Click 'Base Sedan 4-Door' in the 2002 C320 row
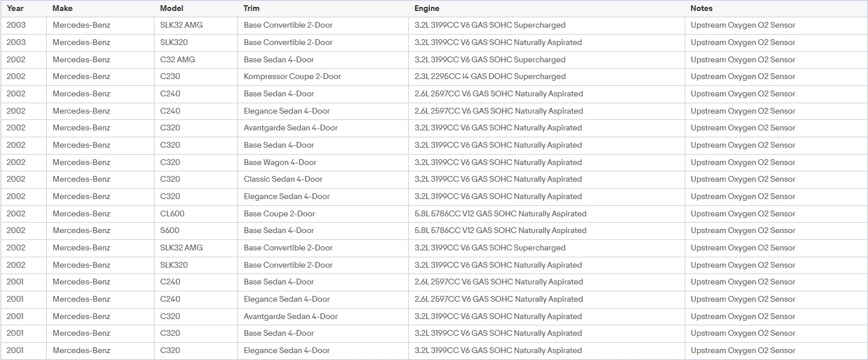The height and width of the screenshot is (360, 868). [x=279, y=145]
